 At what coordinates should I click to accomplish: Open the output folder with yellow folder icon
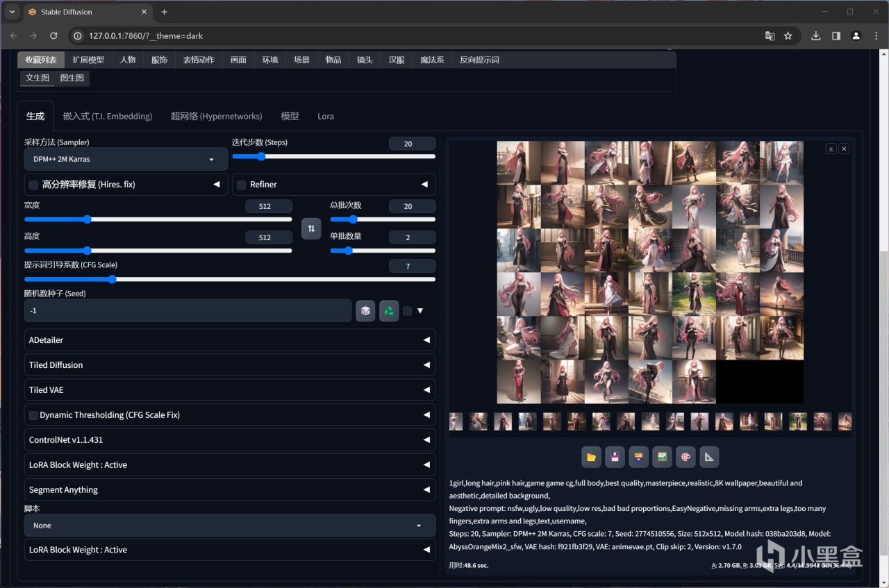tap(591, 457)
